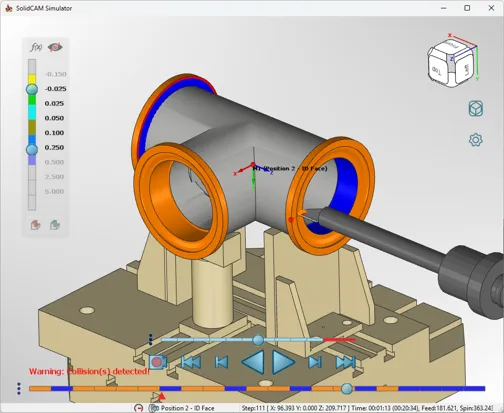Click the red section of the speed slider
Viewport: 504px width, 413px height.
[339, 340]
